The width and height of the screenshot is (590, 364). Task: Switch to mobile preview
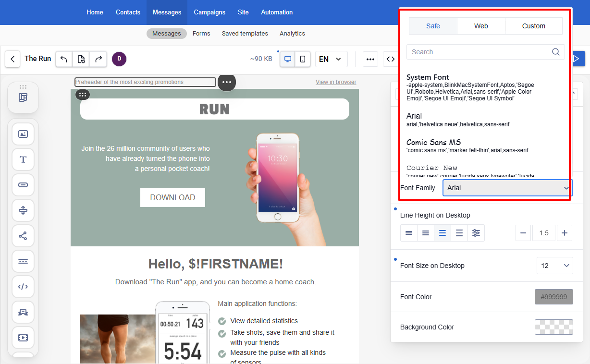point(303,59)
